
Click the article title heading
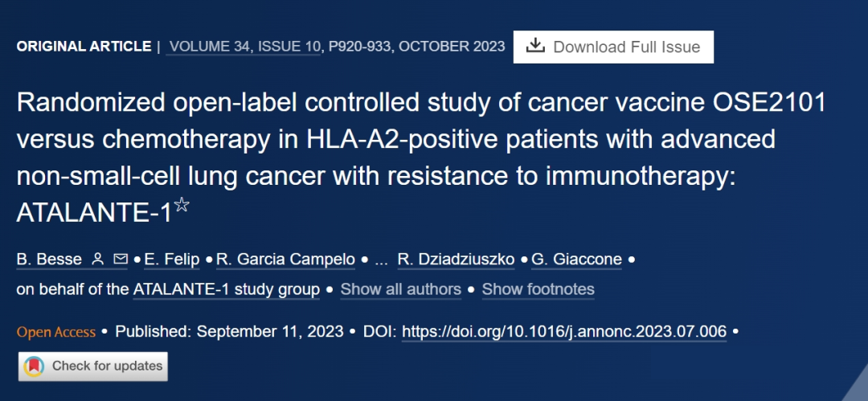coord(420,158)
